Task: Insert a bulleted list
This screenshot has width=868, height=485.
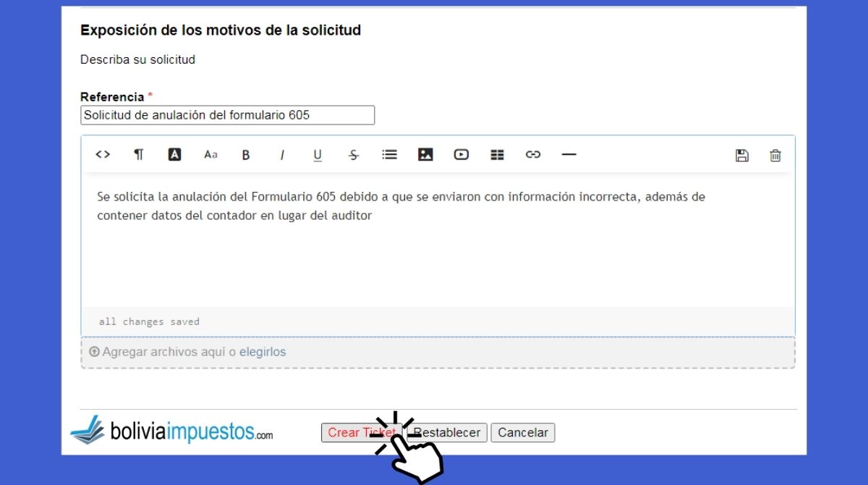Action: point(390,155)
